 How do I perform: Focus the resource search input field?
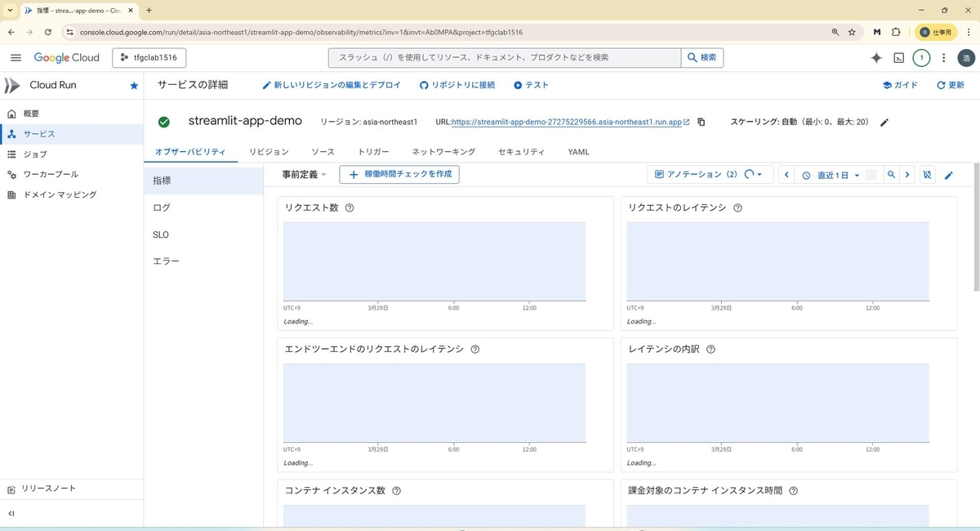(x=505, y=58)
